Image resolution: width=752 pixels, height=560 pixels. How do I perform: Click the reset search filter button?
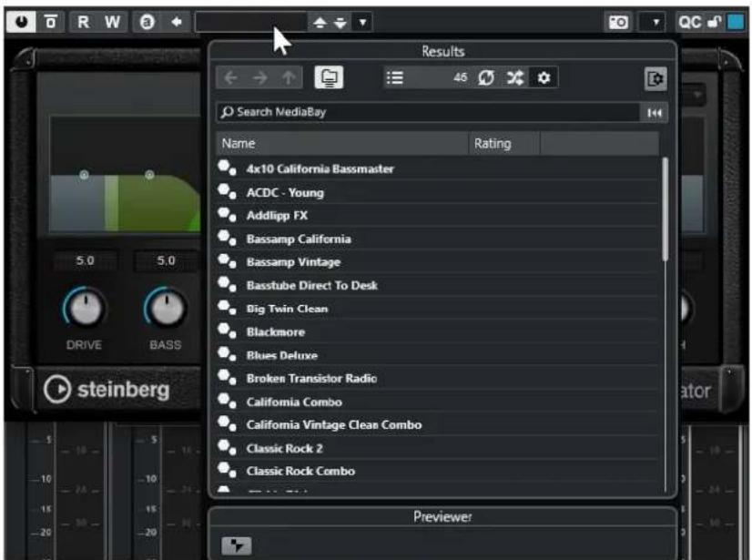[x=655, y=113]
